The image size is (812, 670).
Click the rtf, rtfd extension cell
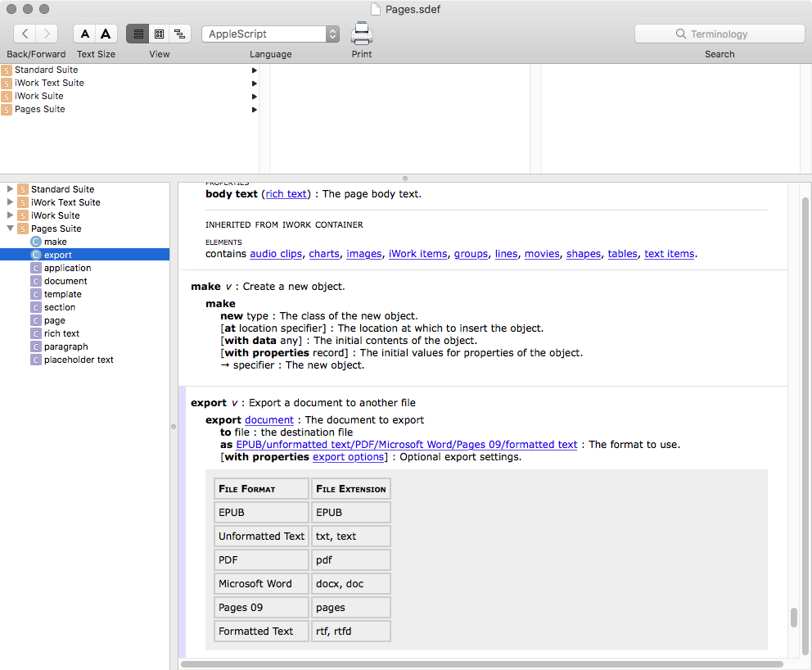[x=350, y=632]
